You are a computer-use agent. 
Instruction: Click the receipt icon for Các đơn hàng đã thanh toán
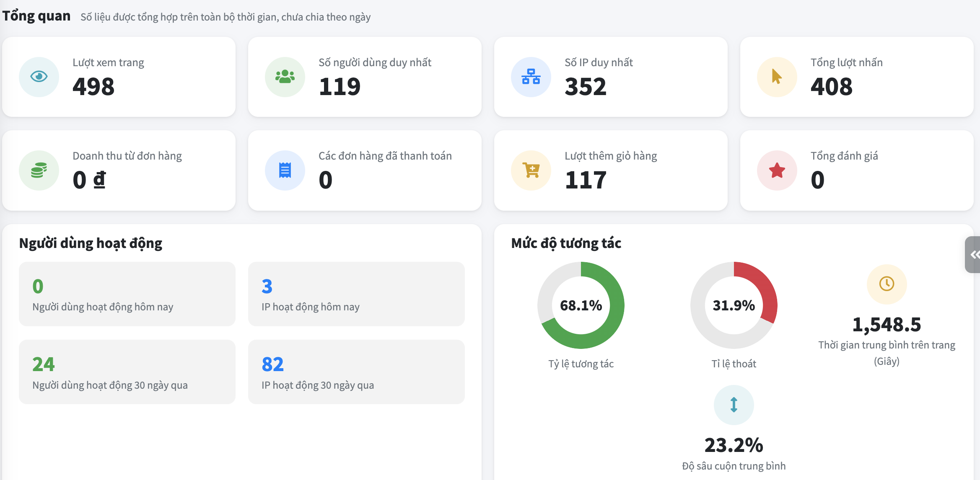285,170
